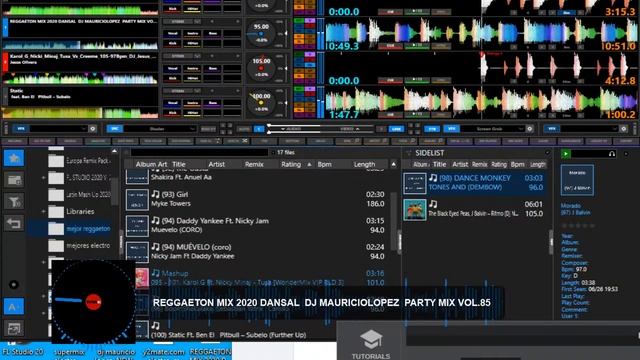Select Black Eyed Peas sidelist thumbnail
This screenshot has width=640, height=360.
415,209
